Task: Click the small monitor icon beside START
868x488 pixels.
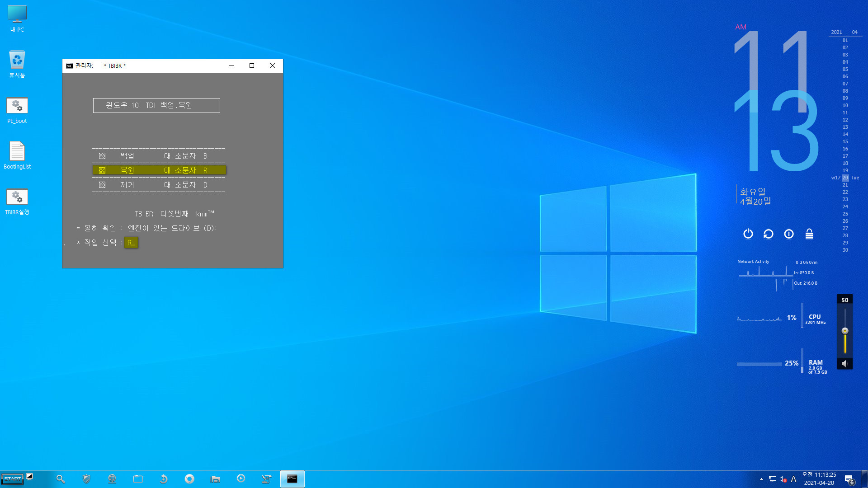Action: coord(29,476)
